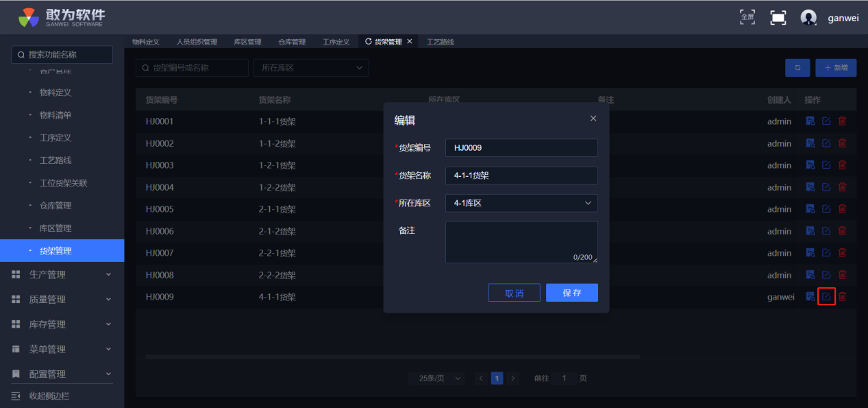Click the refresh icon button in toolbar
The image size is (868, 408).
[x=797, y=68]
